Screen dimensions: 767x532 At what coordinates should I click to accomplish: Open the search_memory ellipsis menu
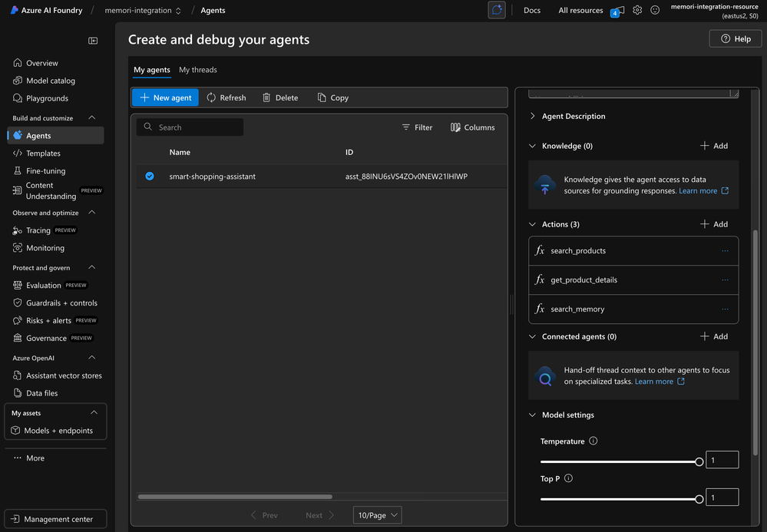pyautogui.click(x=725, y=309)
